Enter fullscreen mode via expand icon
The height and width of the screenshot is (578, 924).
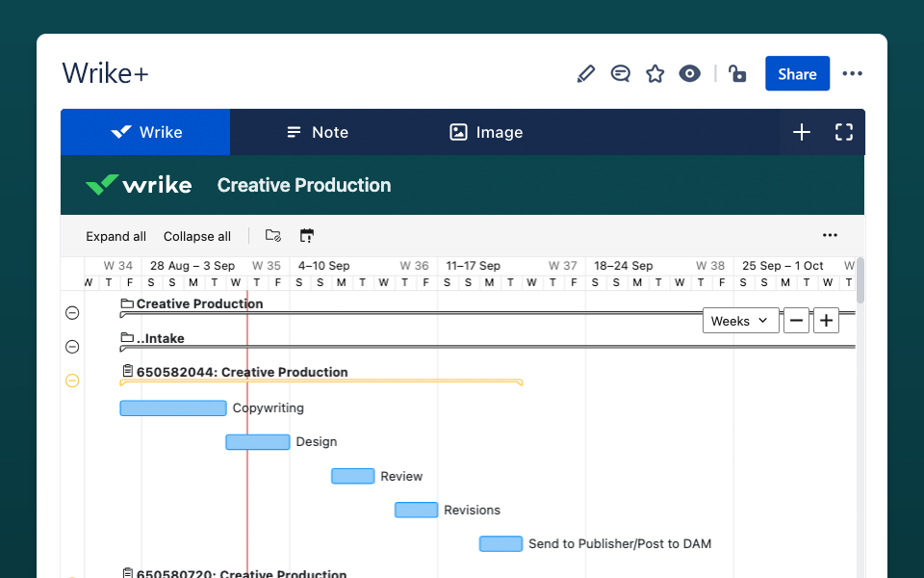(844, 132)
